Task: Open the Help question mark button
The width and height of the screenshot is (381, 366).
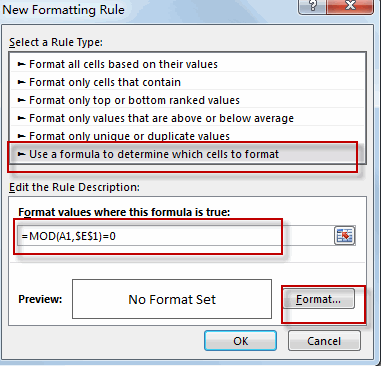Action: (313, 6)
